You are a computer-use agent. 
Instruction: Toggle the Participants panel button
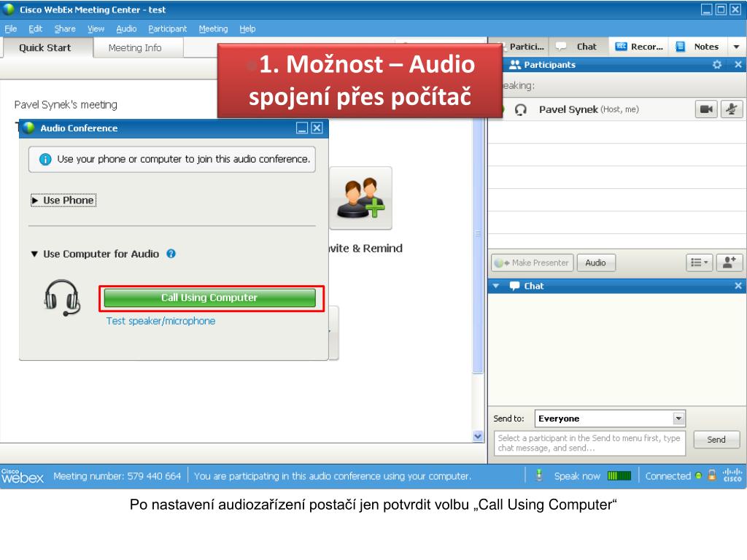(522, 47)
